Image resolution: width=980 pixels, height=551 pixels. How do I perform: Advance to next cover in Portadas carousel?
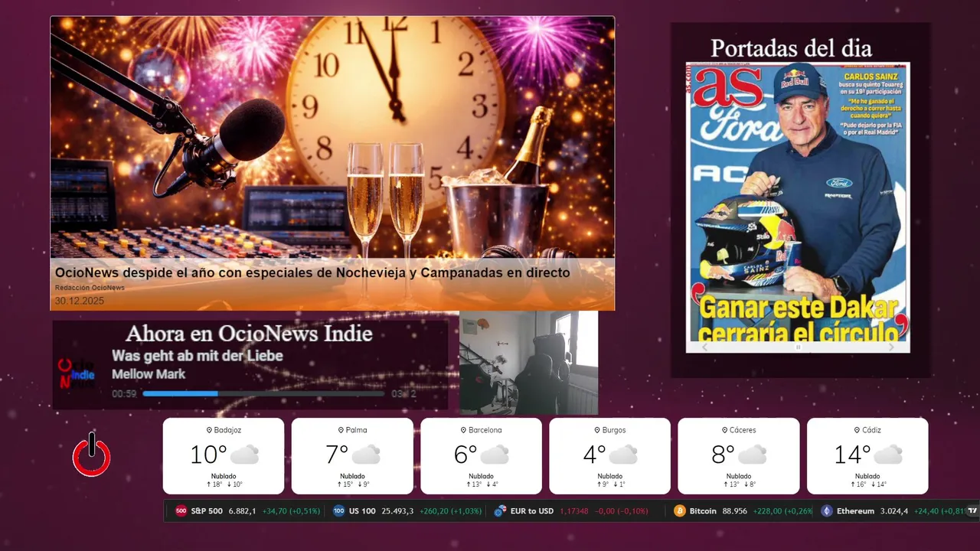[x=890, y=347]
